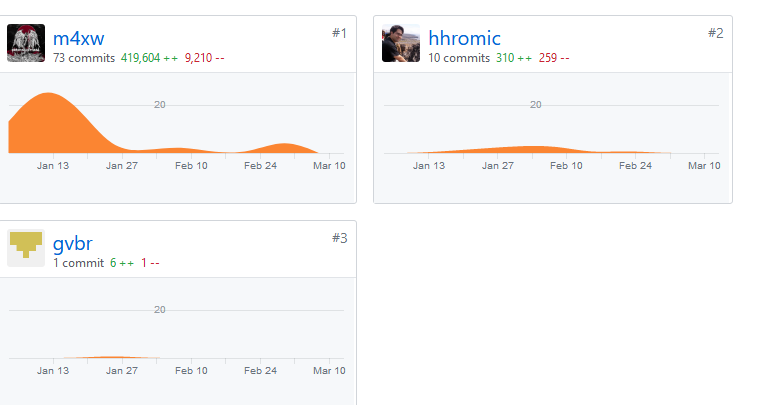
Task: Click Mar 10 axis label in hhromic's graph
Action: point(704,166)
